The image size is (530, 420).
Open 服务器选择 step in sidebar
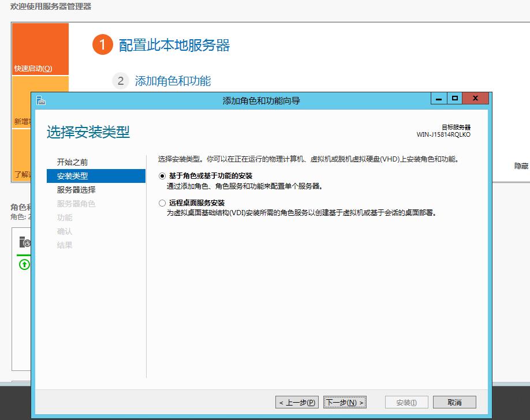tap(76, 190)
